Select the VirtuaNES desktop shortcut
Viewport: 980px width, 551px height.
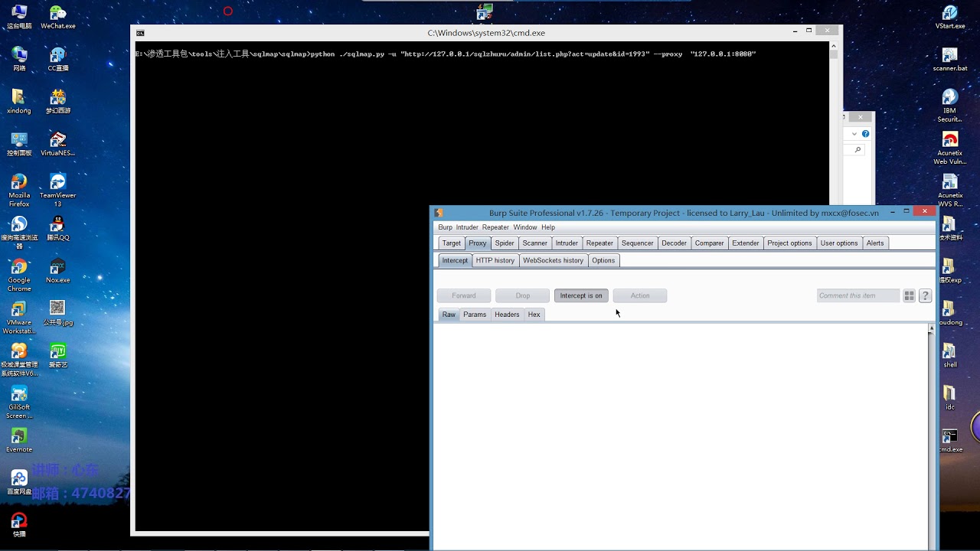[x=58, y=144]
